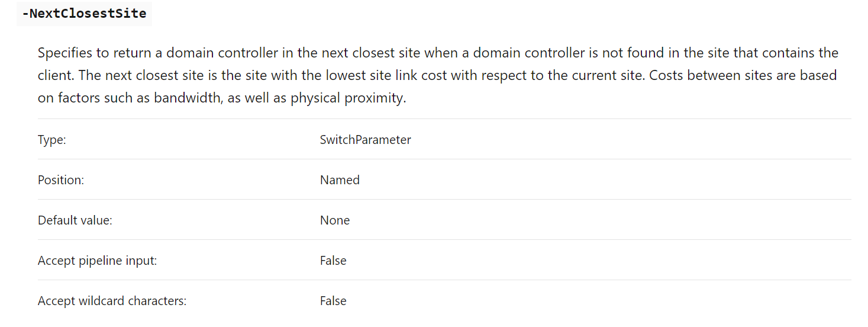Click the 'Position:' row label
The height and width of the screenshot is (327, 868).
pos(61,180)
